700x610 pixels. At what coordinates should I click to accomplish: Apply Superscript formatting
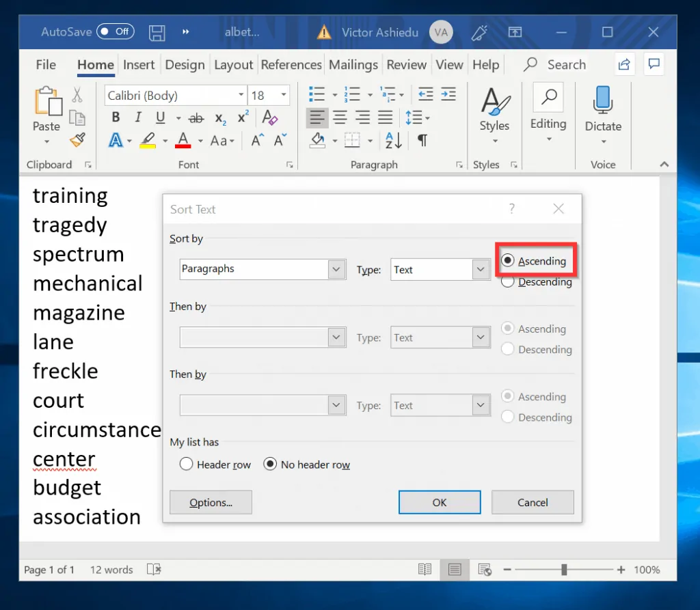pos(243,117)
